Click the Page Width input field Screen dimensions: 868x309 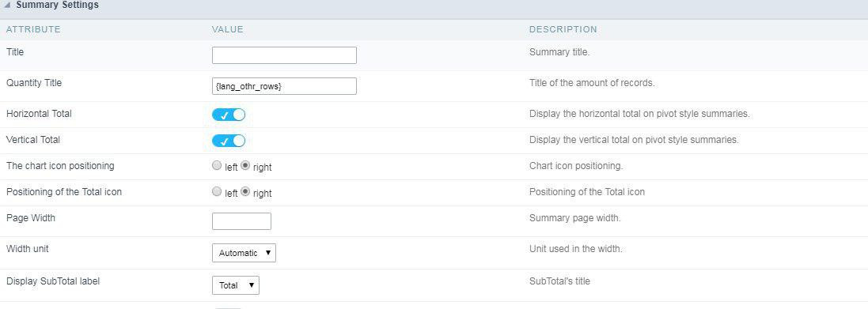coord(241,221)
